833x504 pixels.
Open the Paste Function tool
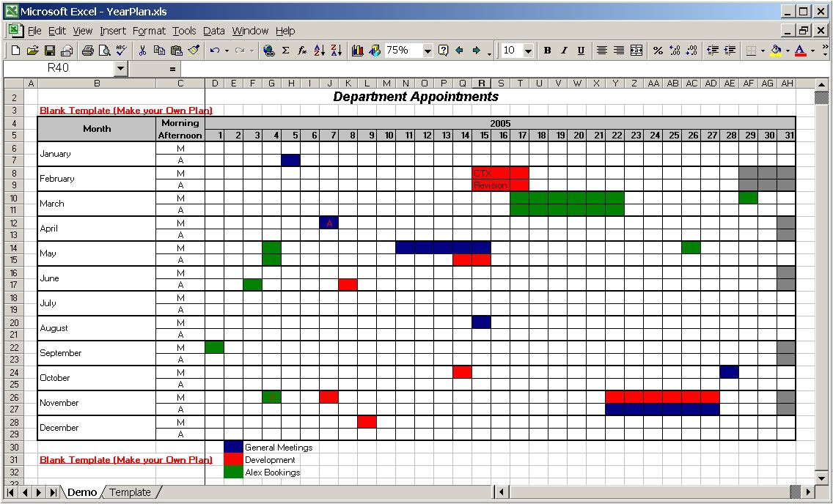pos(301,51)
